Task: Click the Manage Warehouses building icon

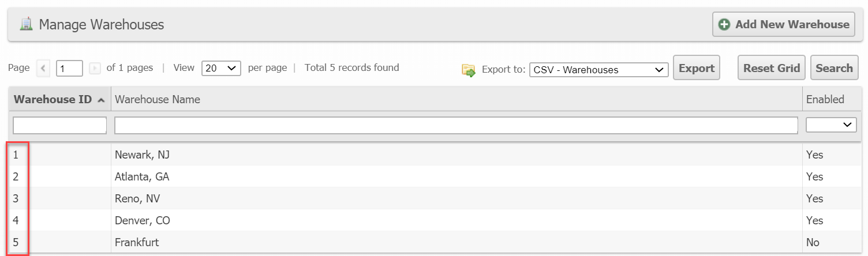Action: point(26,24)
